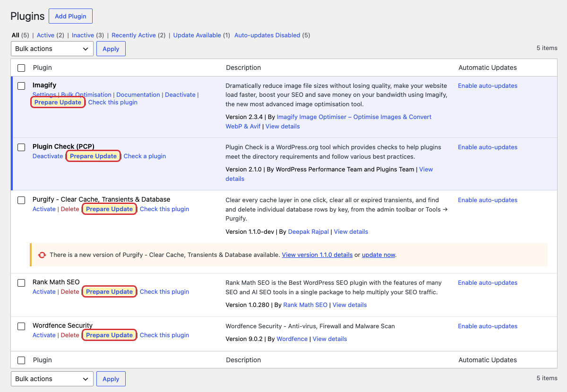Click 'Automatic Updates' header in top row
Screen dimensions: 567x392
point(488,68)
